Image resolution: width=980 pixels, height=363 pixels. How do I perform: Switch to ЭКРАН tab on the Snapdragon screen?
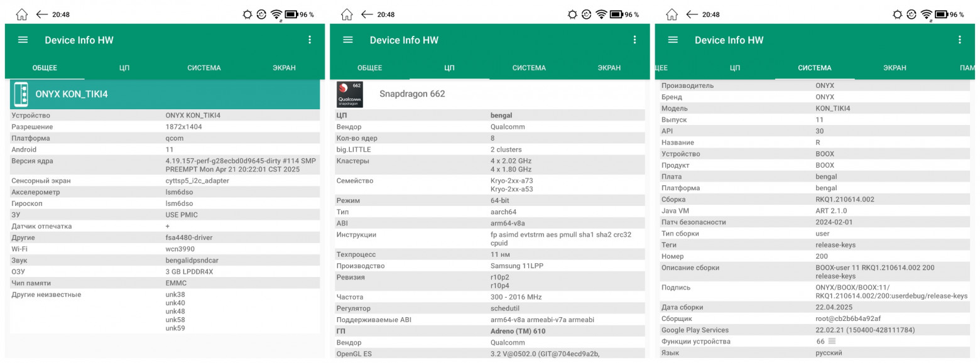609,68
